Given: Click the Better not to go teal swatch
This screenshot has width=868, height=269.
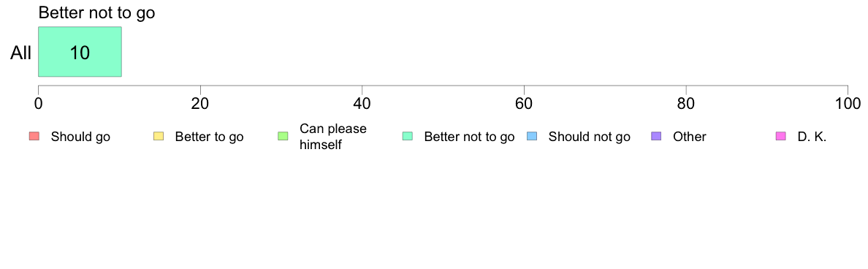Looking at the screenshot, I should coord(408,136).
